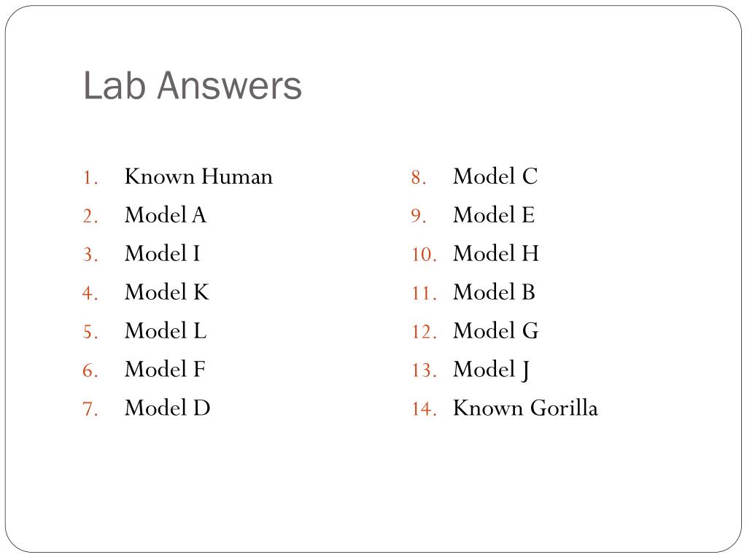
Task: Select the number 7 list marker
Action: coord(90,409)
